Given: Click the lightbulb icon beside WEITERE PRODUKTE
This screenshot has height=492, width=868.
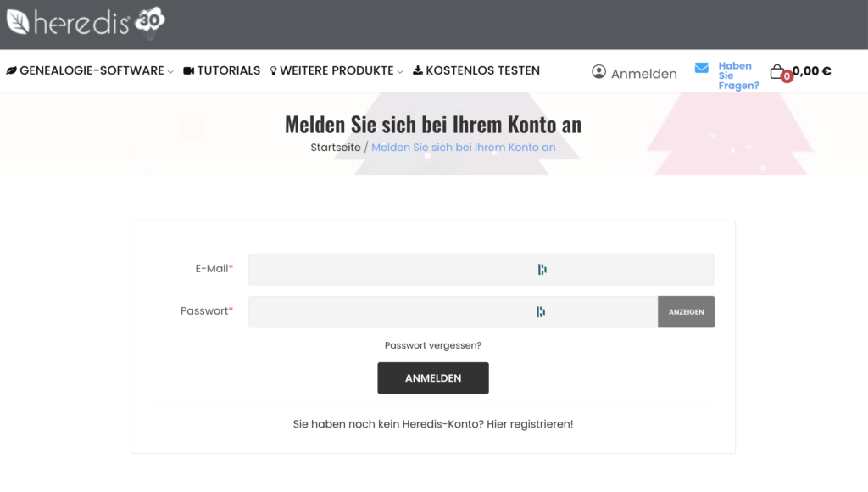Looking at the screenshot, I should 274,70.
